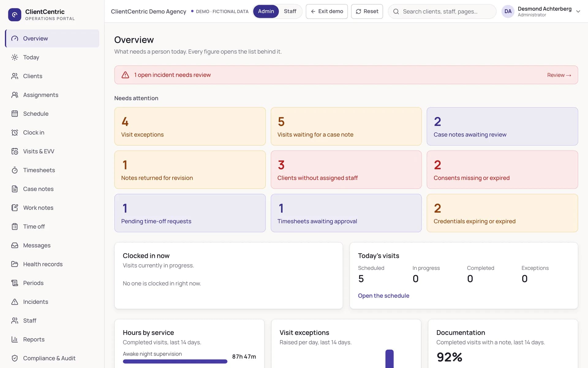Click the Awake night supervision hours bar

[x=175, y=362]
